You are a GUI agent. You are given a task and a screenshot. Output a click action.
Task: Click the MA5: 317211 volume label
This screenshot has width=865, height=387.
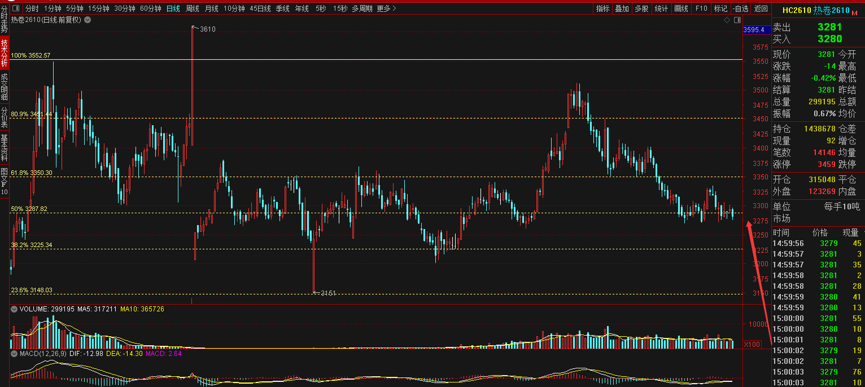97,309
